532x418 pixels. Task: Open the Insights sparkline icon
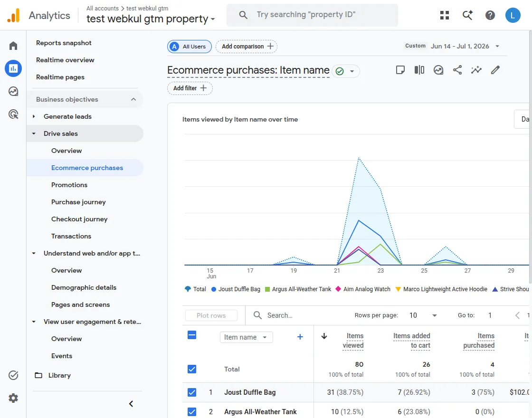click(x=476, y=70)
